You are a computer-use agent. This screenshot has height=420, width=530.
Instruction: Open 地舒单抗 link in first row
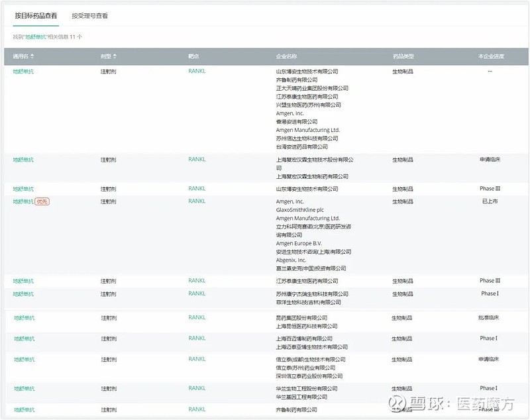pos(23,72)
